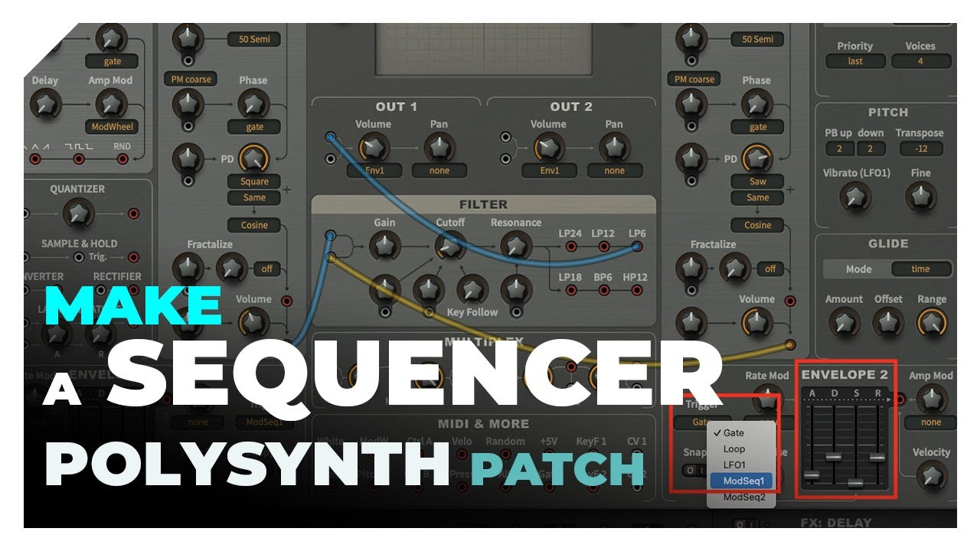Image resolution: width=980 pixels, height=551 pixels.
Task: Open the Voices selector showing 4
Action: point(920,61)
